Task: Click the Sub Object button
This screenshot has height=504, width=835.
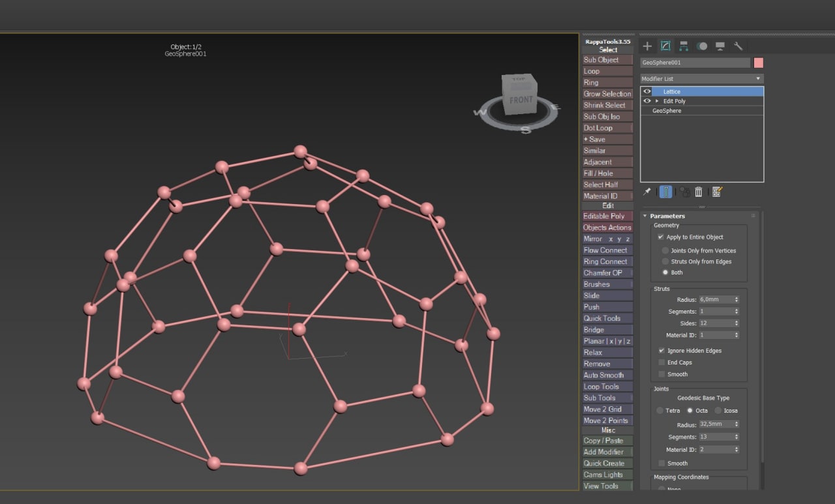Action: tap(607, 60)
